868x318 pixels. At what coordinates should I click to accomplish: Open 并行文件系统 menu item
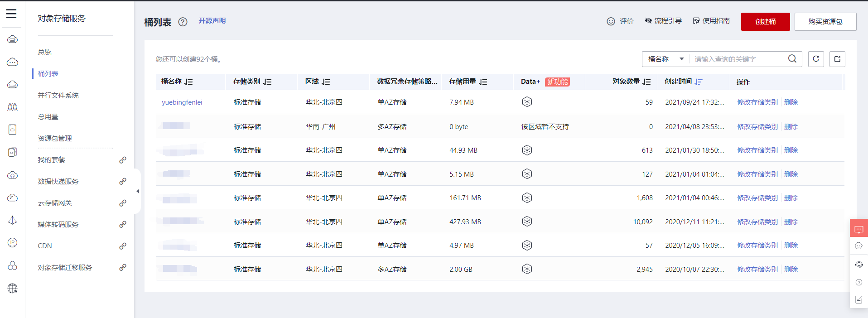point(58,96)
